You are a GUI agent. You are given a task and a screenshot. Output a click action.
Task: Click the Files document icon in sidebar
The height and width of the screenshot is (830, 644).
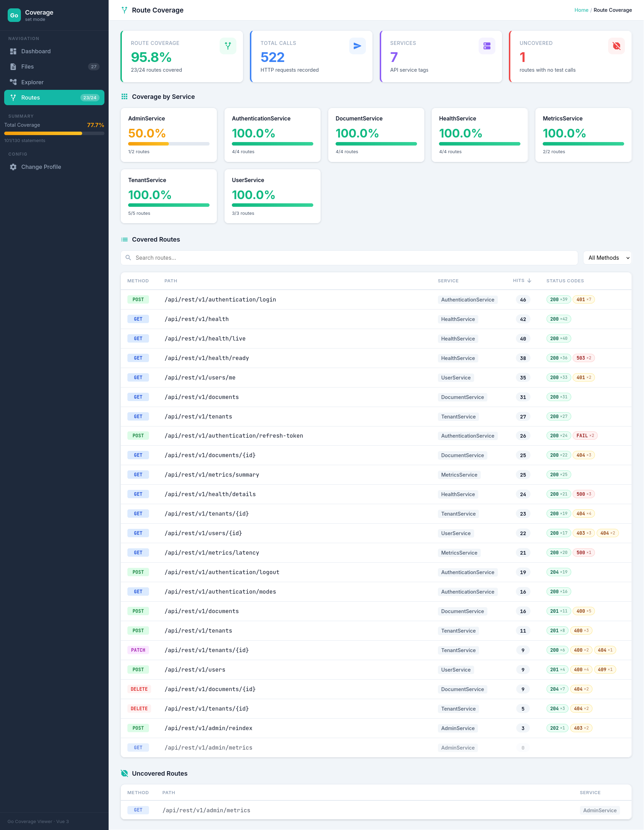(x=13, y=67)
